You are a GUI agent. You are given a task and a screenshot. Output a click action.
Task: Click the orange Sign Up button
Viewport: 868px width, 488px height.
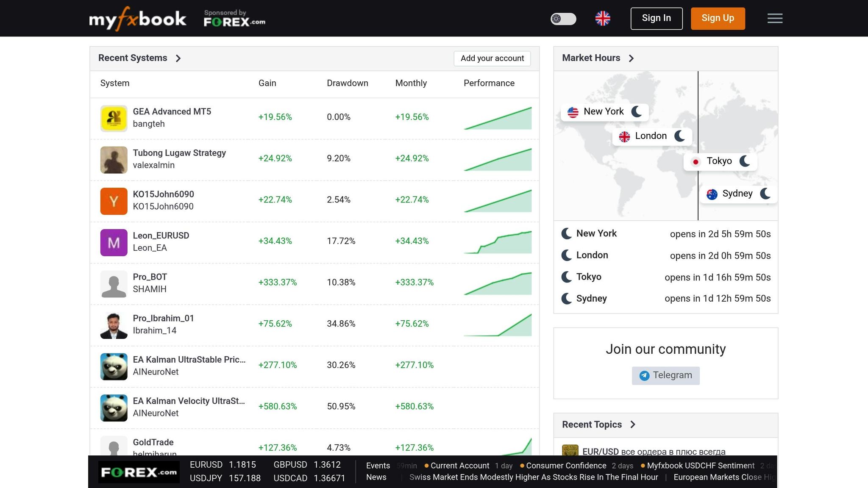[718, 18]
